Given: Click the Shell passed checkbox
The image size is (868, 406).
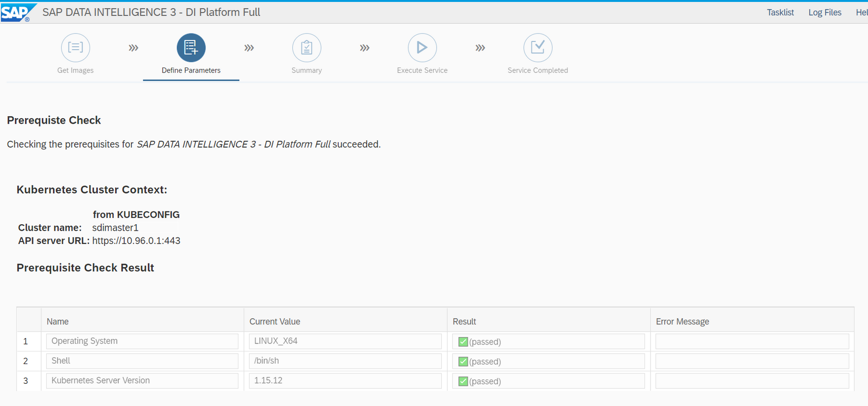Looking at the screenshot, I should pyautogui.click(x=463, y=361).
